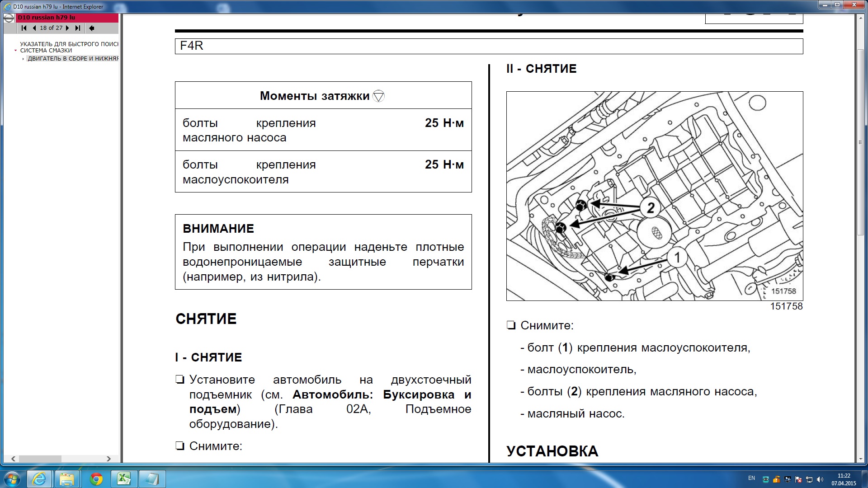
Task: Click the black back arrow in navigation bar
Action: [x=91, y=28]
